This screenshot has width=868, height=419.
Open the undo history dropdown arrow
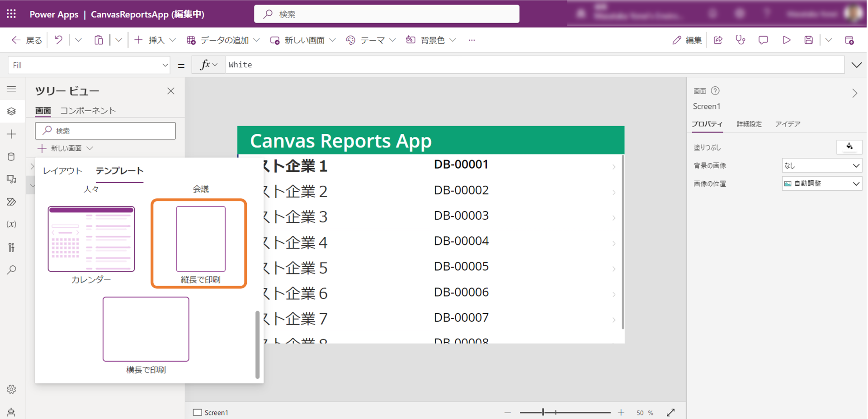(x=78, y=40)
